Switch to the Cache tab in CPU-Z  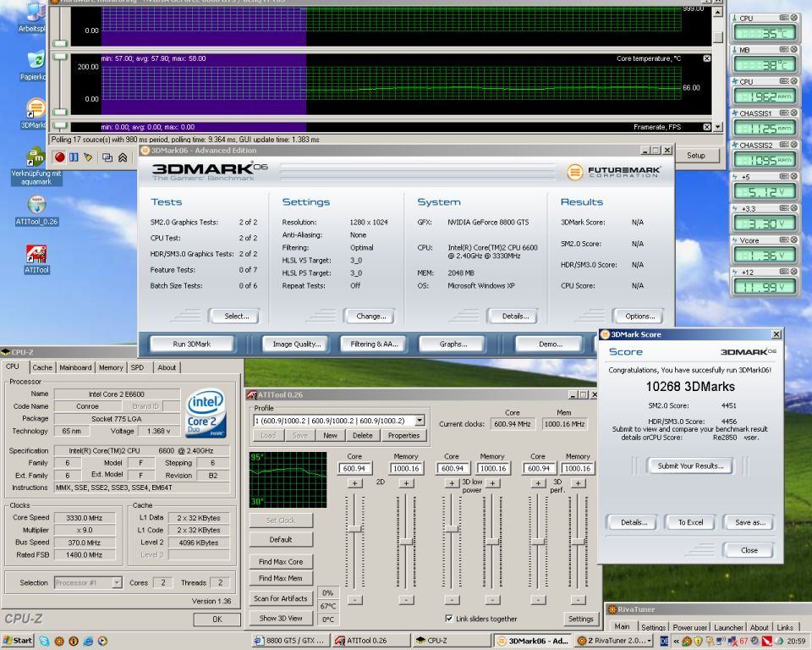pos(42,367)
